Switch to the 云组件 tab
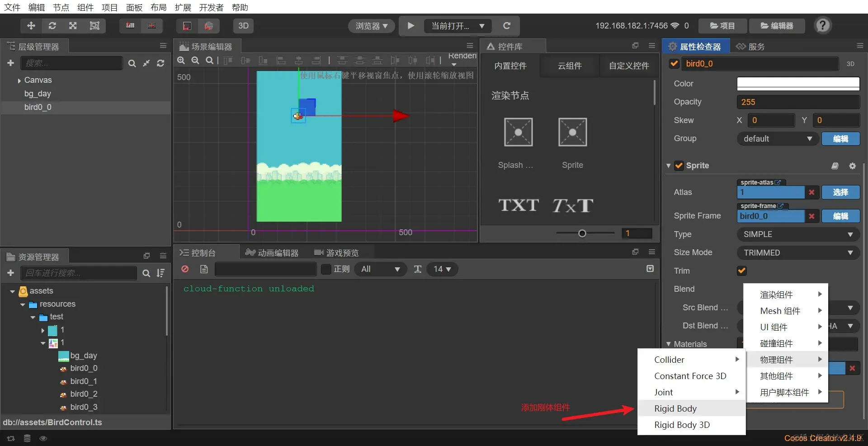Image resolution: width=868 pixels, height=446 pixels. click(x=570, y=66)
